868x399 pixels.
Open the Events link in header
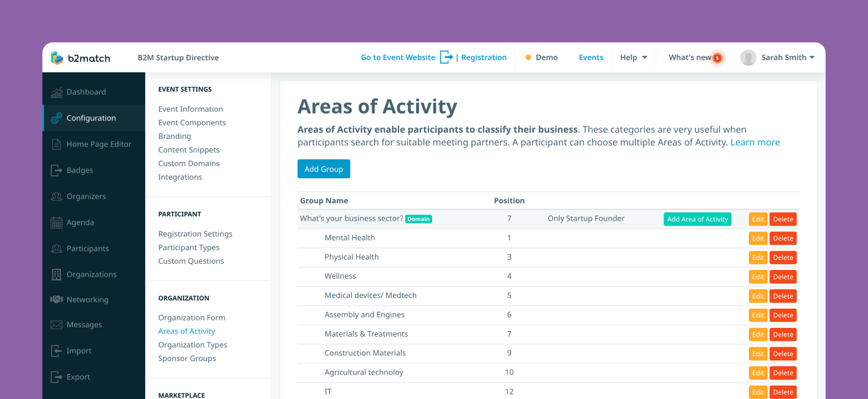coord(591,57)
